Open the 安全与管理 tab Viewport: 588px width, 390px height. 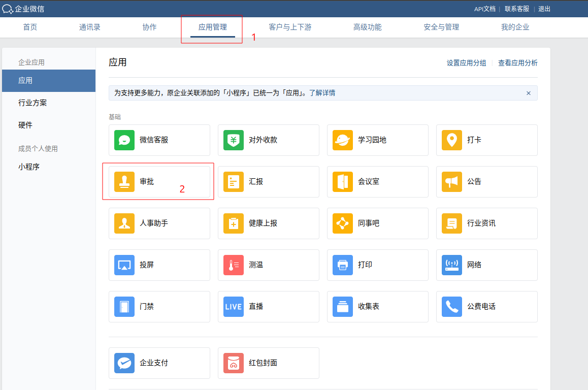click(x=441, y=27)
